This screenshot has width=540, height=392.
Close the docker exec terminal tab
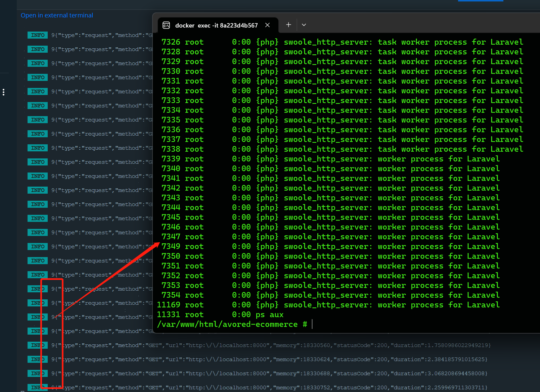(x=268, y=25)
